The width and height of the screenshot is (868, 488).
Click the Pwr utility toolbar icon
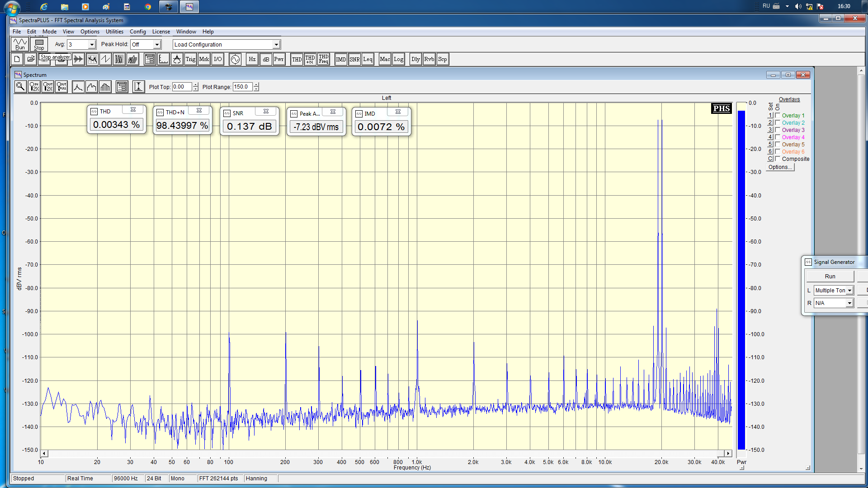click(279, 59)
